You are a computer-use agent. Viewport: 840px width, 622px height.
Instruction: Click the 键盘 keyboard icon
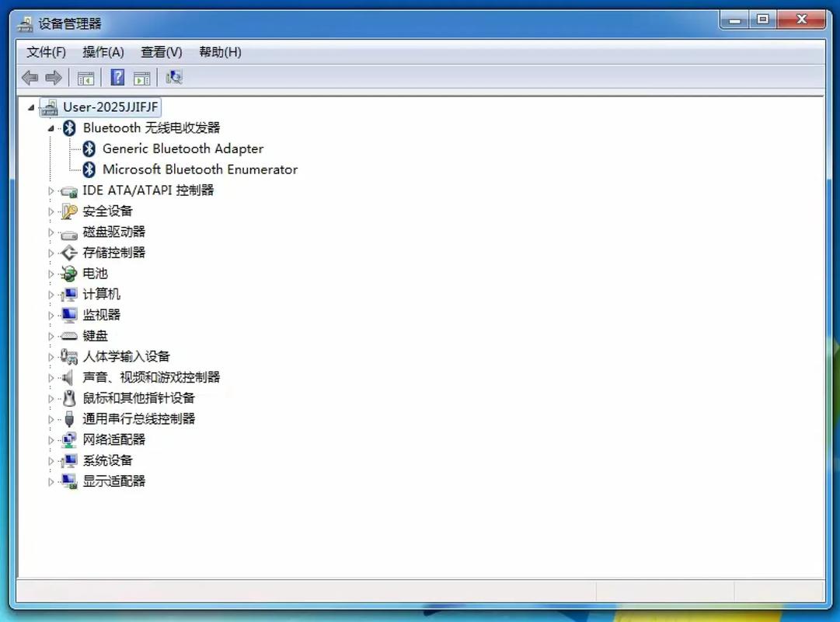click(x=68, y=335)
